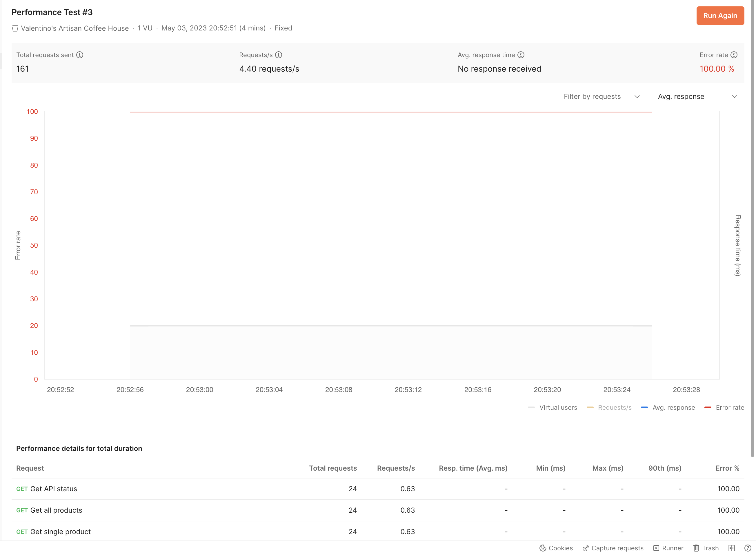756x555 pixels.
Task: Open the Get API status request
Action: click(53, 489)
